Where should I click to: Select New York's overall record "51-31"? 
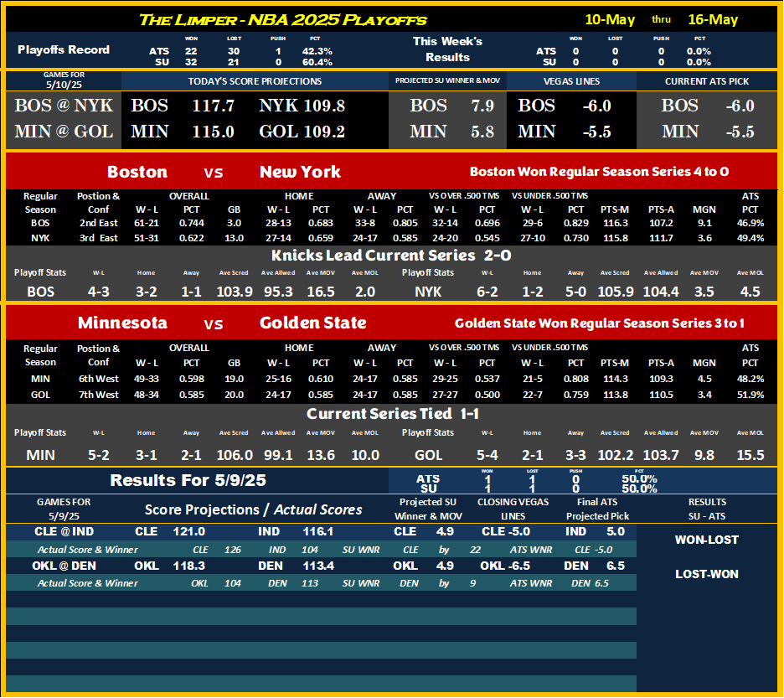(147, 238)
